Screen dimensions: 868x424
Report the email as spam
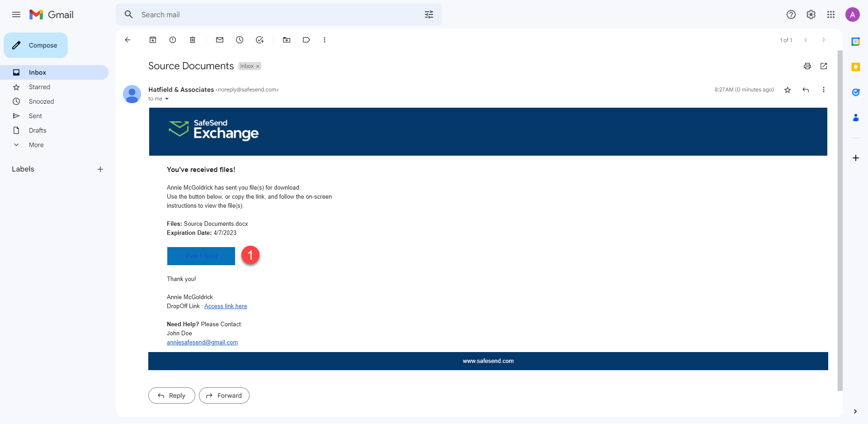(x=172, y=40)
